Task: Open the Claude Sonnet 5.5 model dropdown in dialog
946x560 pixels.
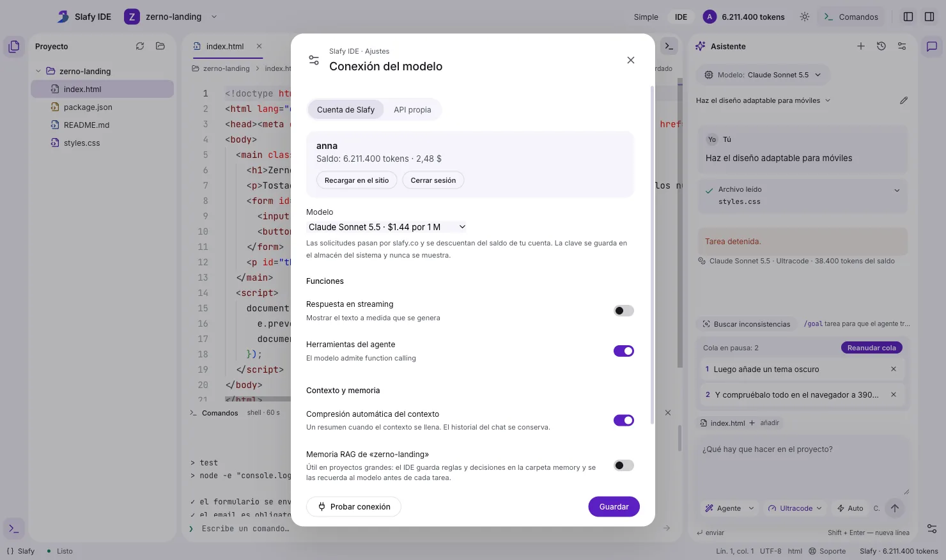Action: (387, 227)
